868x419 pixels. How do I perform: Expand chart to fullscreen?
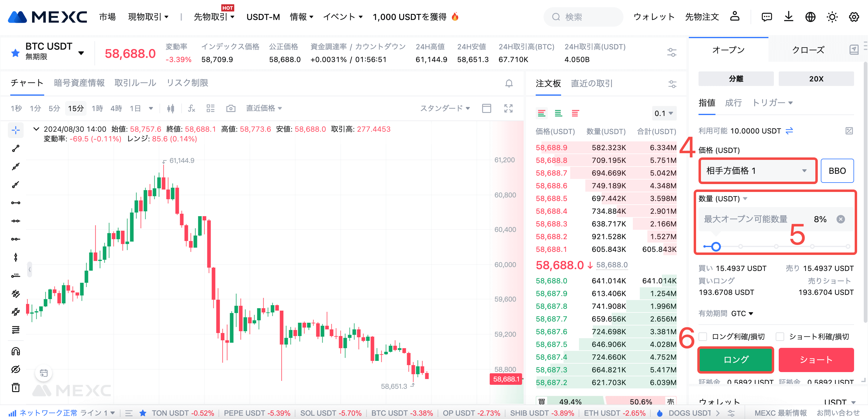(508, 108)
